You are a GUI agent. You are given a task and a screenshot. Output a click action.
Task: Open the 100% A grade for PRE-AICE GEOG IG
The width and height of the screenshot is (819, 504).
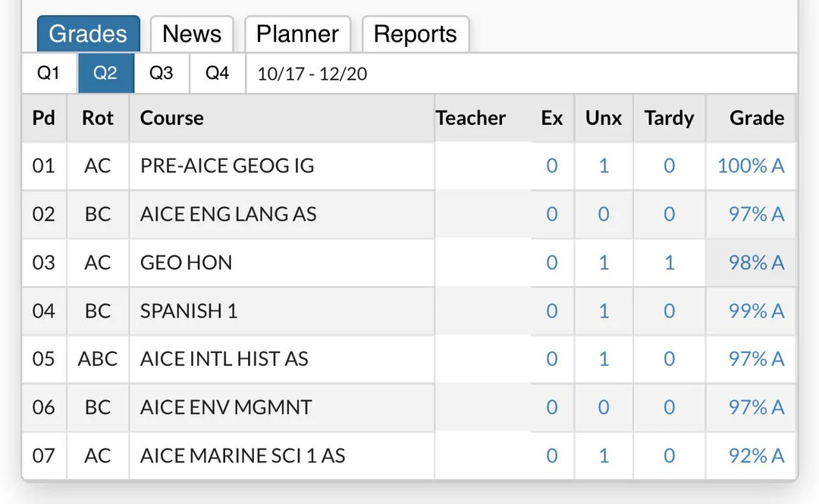coord(751,165)
